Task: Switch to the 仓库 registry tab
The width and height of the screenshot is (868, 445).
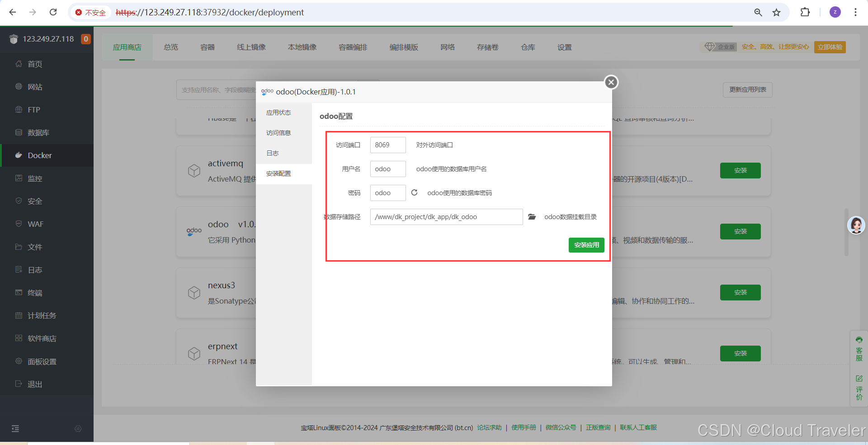Action: 528,47
